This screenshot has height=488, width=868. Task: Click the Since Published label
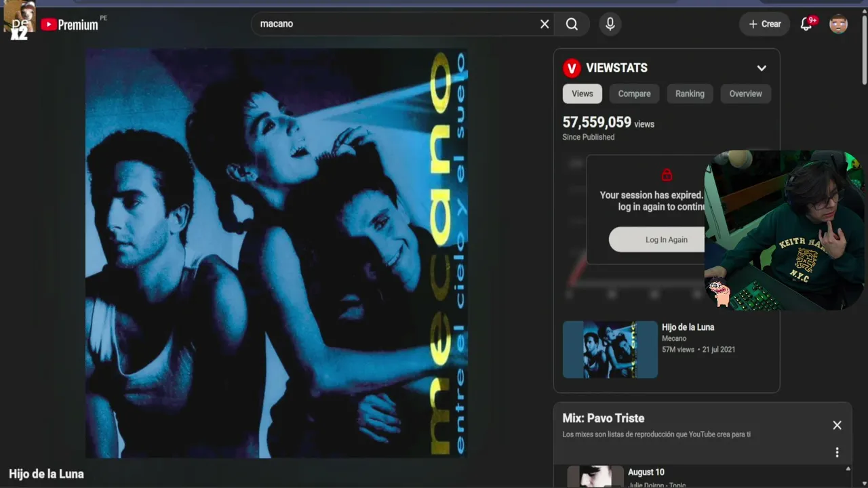tap(589, 138)
